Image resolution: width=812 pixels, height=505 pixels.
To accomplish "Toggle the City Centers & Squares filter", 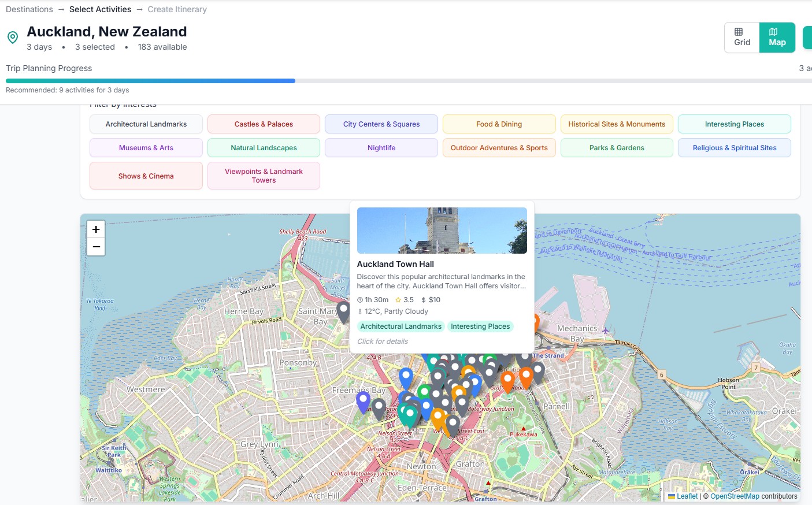I will (381, 124).
